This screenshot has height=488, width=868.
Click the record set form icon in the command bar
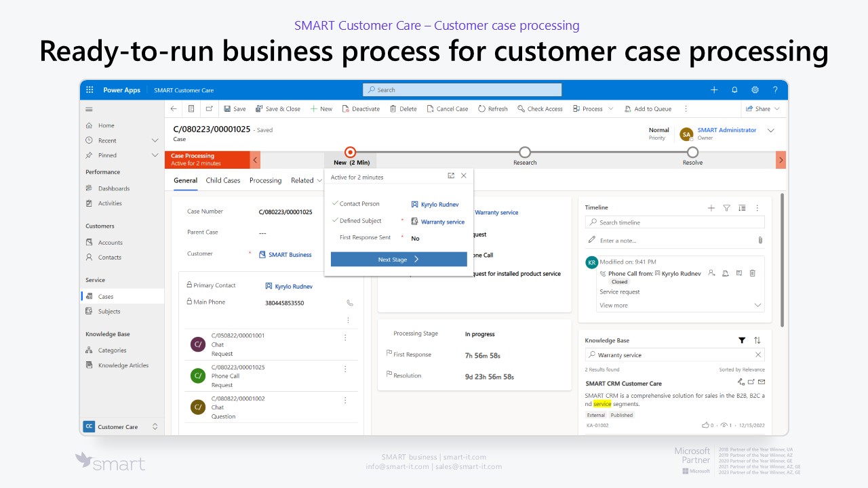[192, 108]
